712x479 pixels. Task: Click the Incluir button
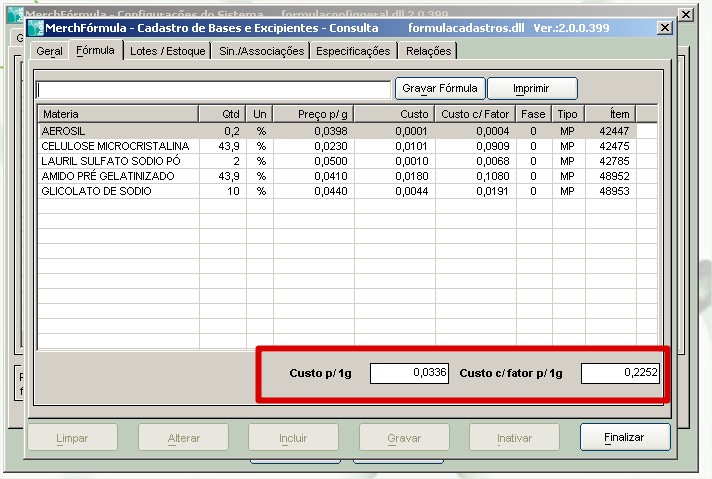292,437
